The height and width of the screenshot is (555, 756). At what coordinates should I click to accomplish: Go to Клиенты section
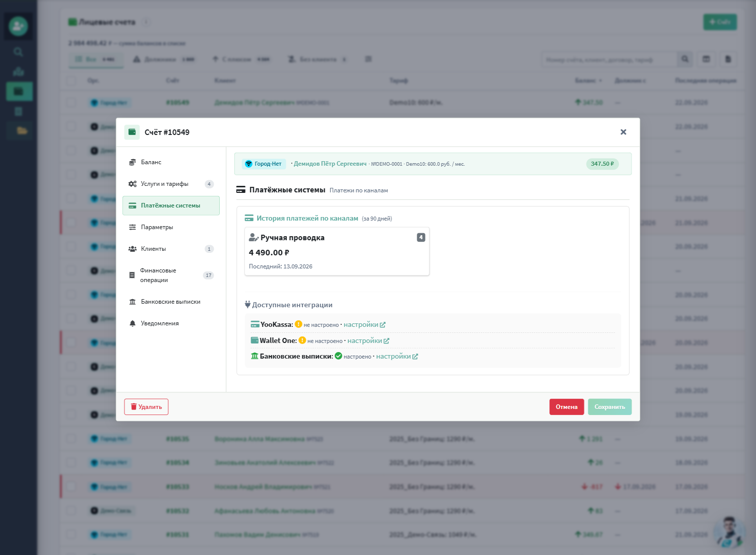point(171,249)
